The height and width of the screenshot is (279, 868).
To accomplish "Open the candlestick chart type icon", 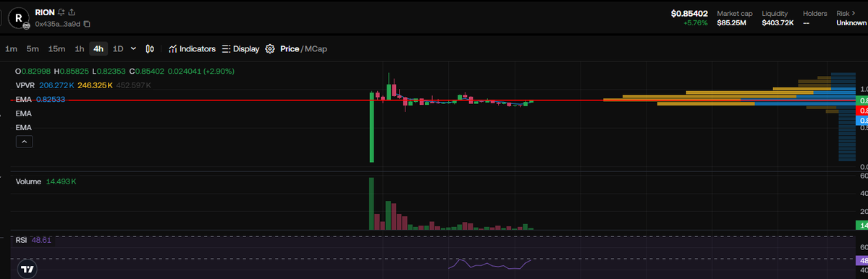I will (149, 48).
